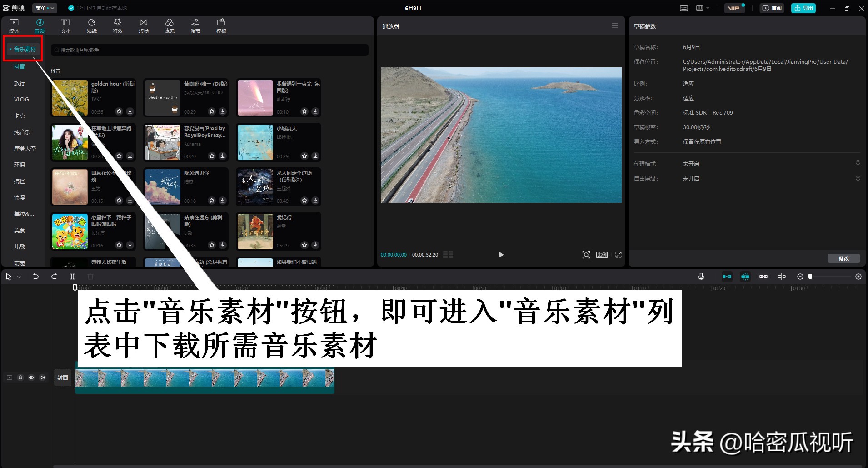
Task: Start voiceover with the microphone icon
Action: pyautogui.click(x=701, y=276)
